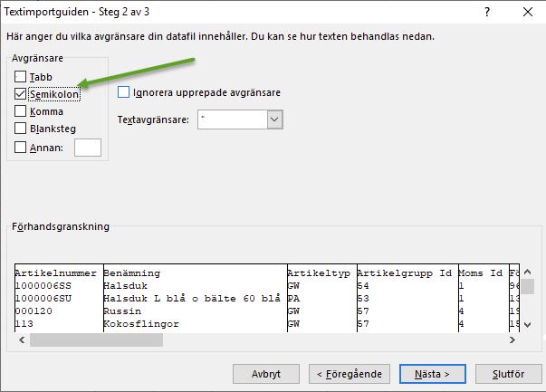
Task: Click the vertical preview scrollbar thumb
Action: pos(526,286)
